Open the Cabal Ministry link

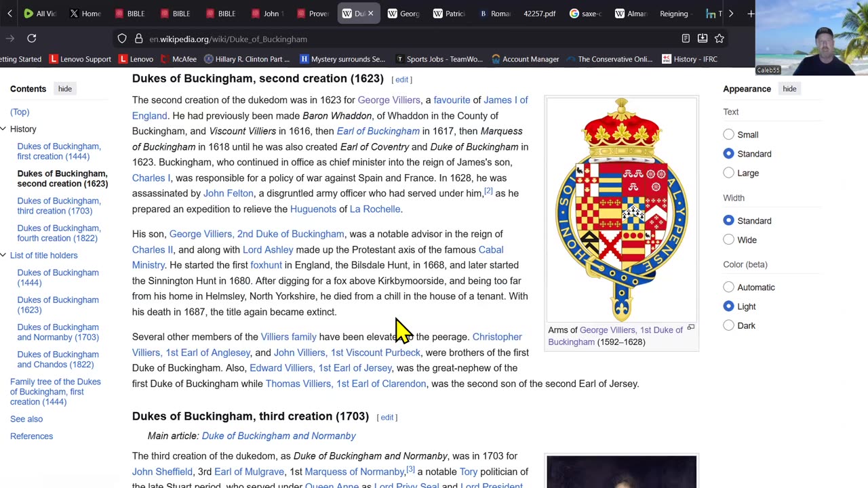click(x=318, y=258)
